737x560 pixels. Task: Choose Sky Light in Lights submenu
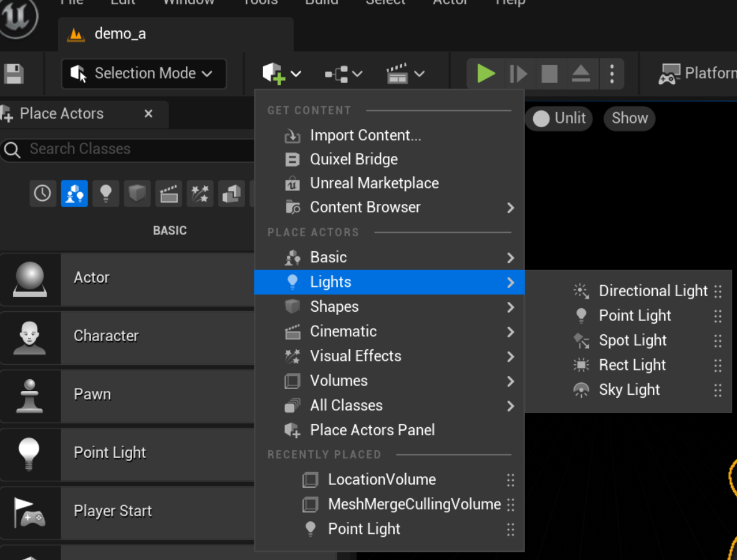pos(628,390)
